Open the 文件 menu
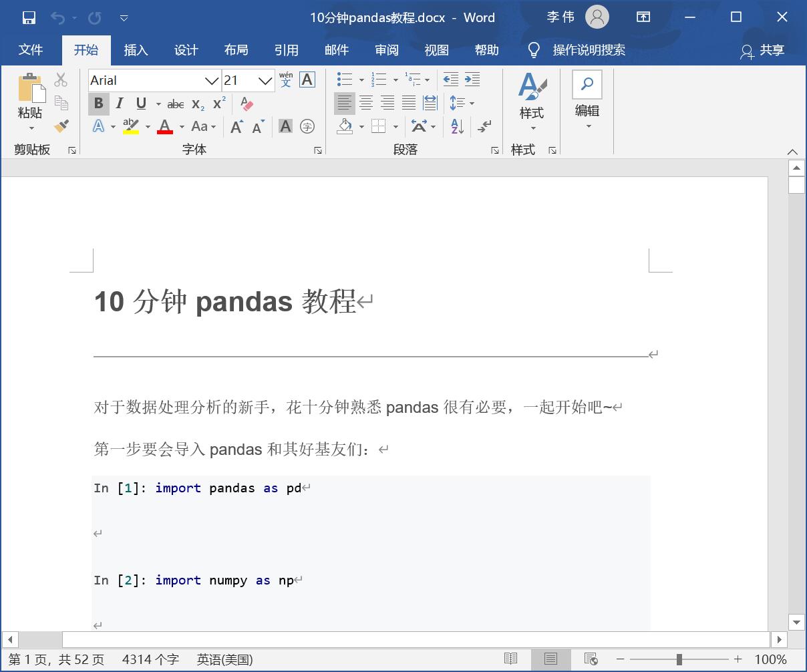This screenshot has width=807, height=672. 30,50
